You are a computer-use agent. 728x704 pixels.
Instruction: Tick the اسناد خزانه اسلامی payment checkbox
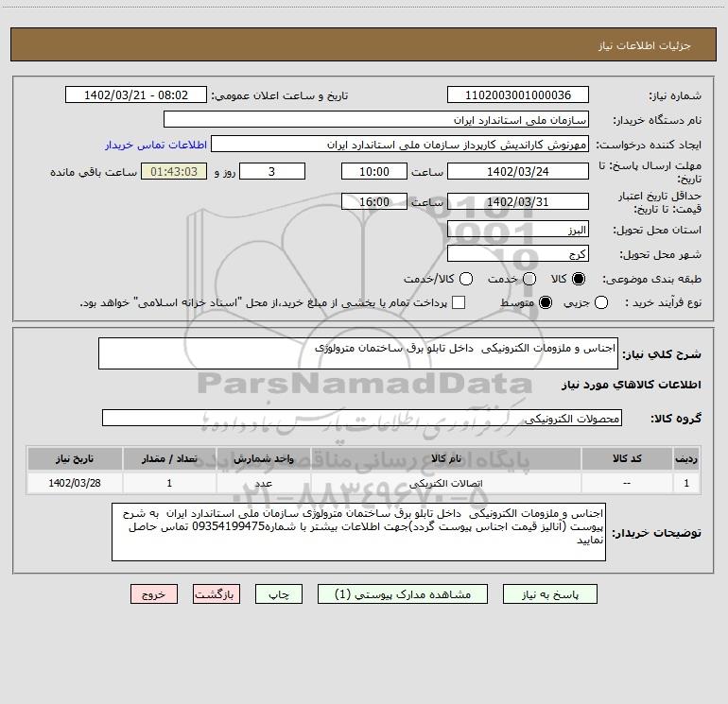point(459,302)
